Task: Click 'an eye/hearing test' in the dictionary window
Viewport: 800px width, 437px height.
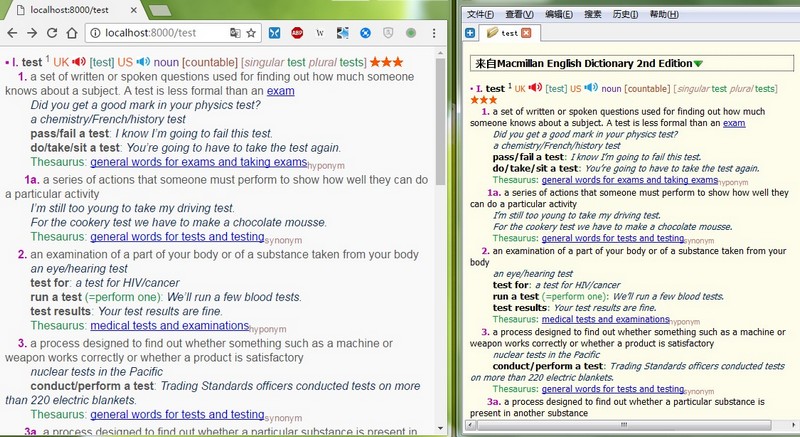Action: point(533,274)
